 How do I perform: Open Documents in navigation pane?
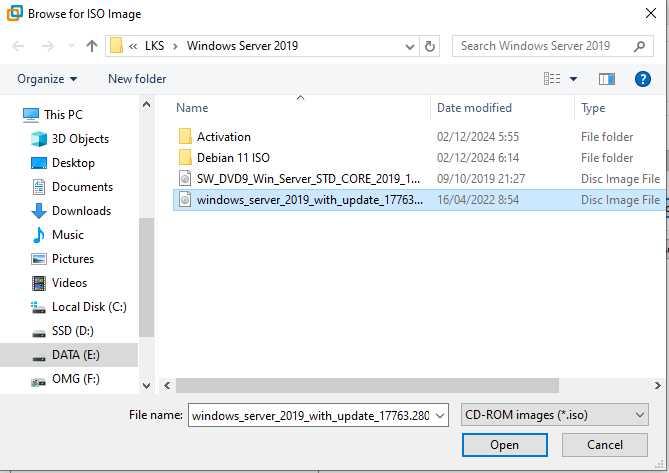[x=82, y=187]
